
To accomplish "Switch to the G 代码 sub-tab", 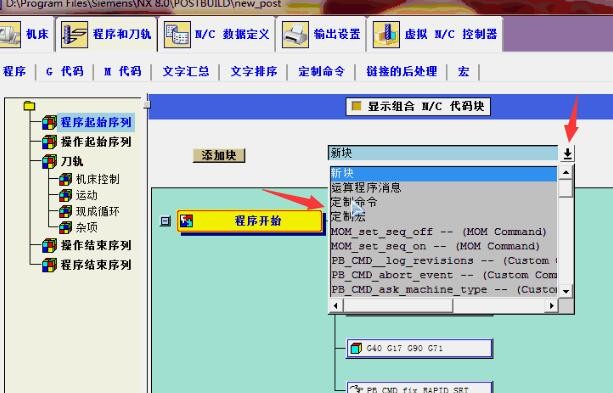I will coord(65,72).
